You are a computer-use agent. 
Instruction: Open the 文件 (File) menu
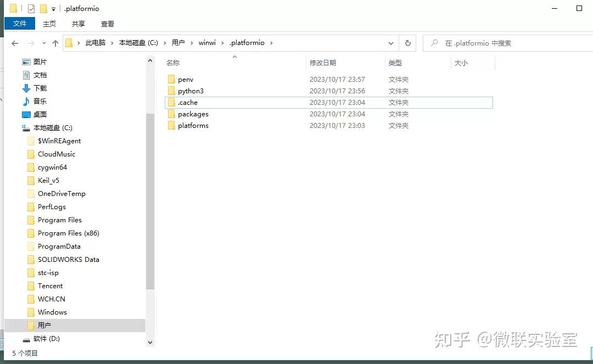[20, 24]
